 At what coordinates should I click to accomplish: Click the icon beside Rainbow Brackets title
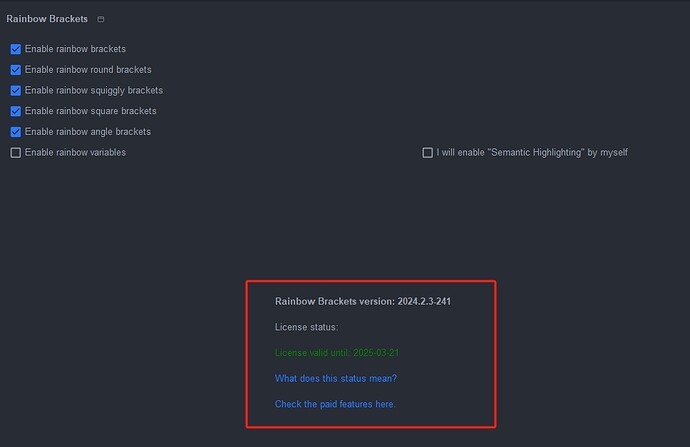(101, 19)
